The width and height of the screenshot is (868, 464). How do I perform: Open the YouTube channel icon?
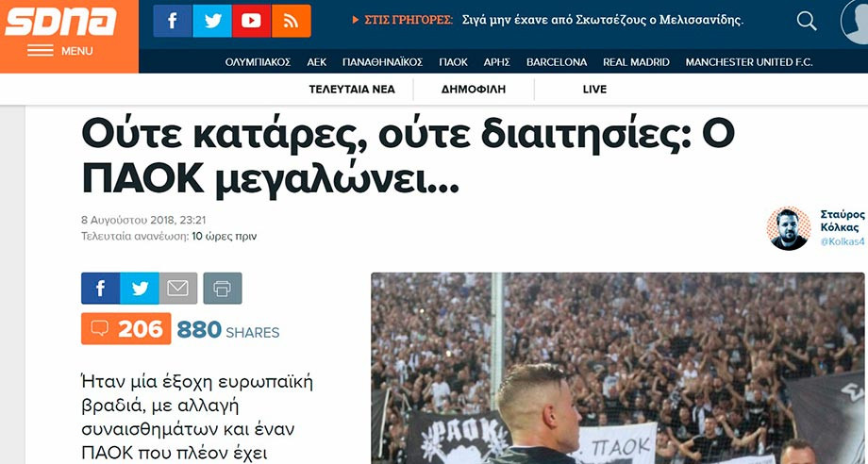pos(251,21)
